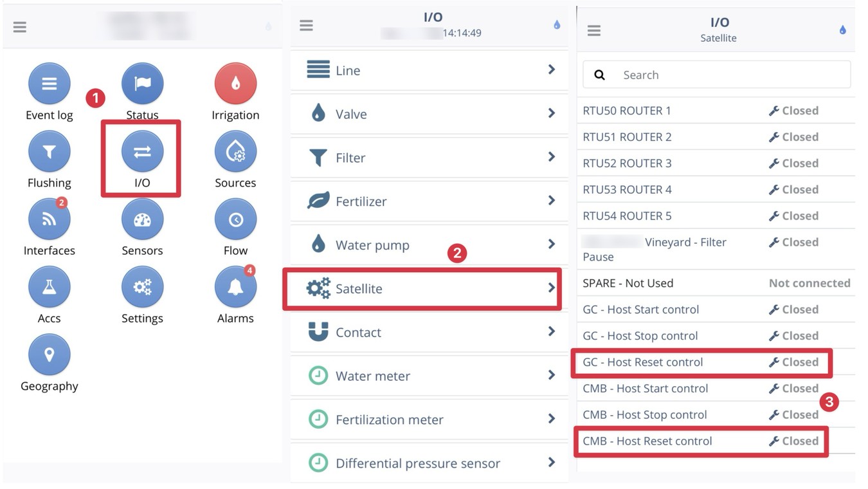
Task: Open the Sources icon
Action: (x=235, y=152)
